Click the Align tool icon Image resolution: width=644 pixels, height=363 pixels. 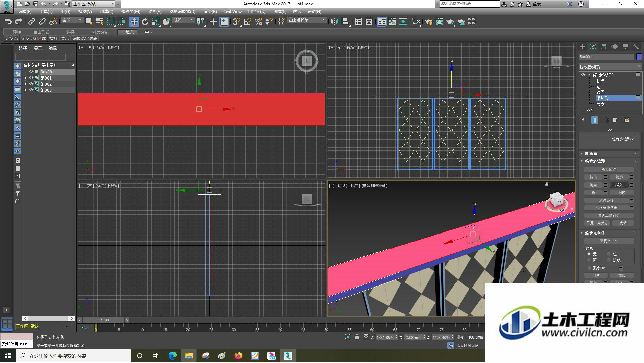point(345,22)
